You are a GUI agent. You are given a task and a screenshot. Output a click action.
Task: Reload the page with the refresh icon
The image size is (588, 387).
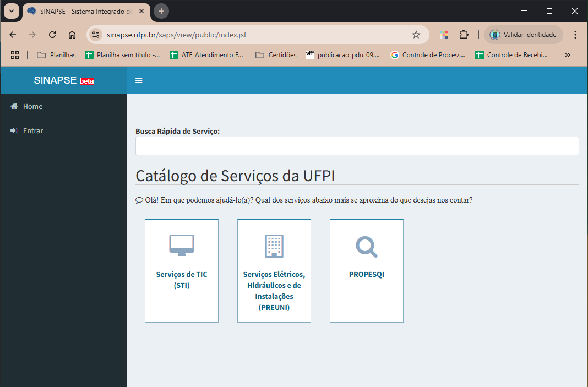(52, 35)
